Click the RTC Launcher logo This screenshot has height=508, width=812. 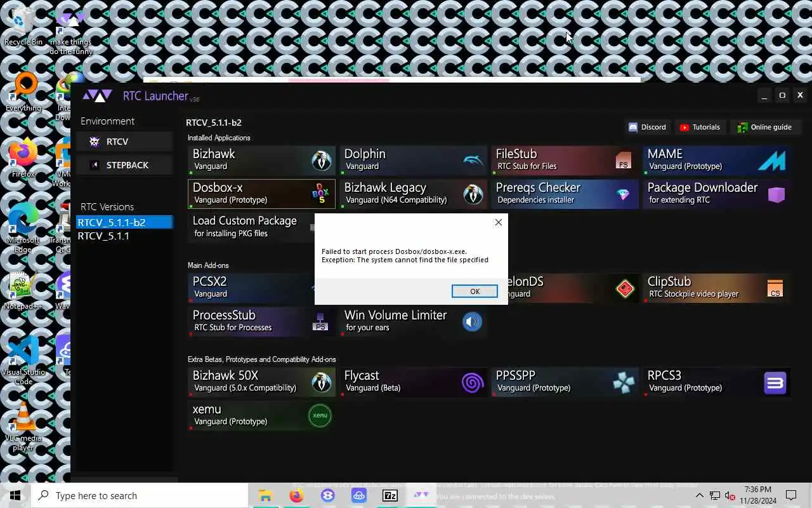coord(97,96)
